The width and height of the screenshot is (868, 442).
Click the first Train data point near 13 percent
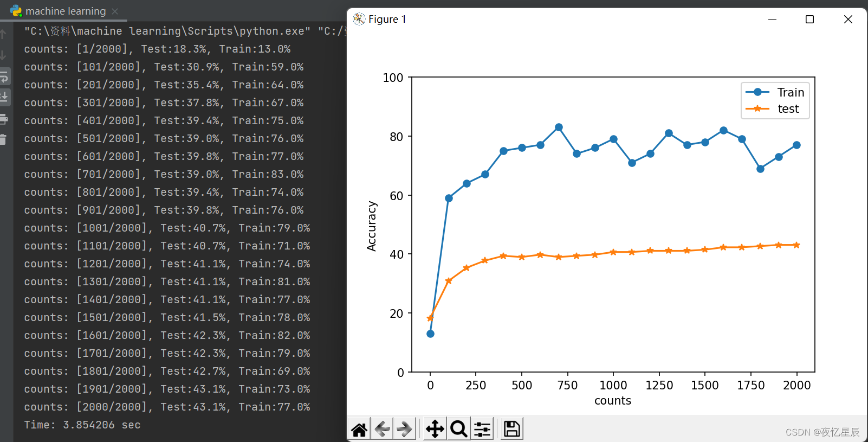tap(430, 334)
